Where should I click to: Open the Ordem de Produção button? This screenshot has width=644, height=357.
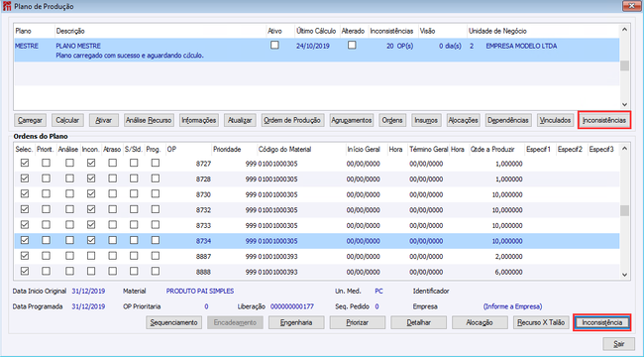(x=292, y=121)
